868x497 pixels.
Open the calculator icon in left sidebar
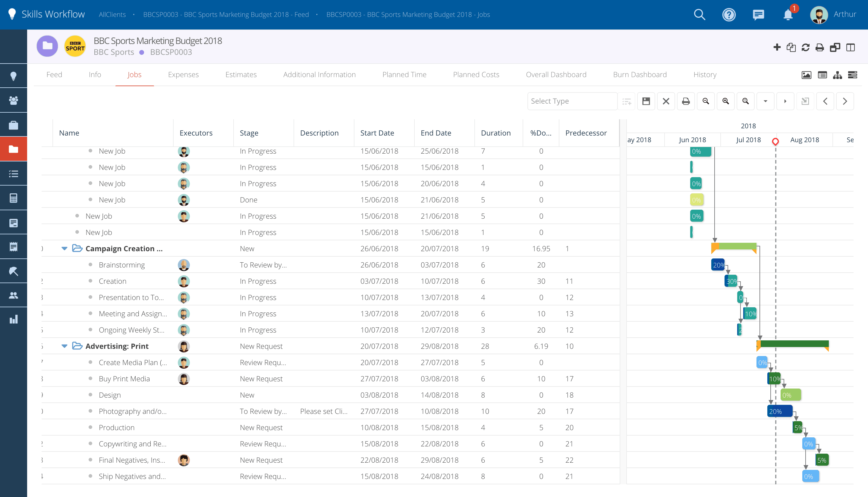(x=13, y=198)
